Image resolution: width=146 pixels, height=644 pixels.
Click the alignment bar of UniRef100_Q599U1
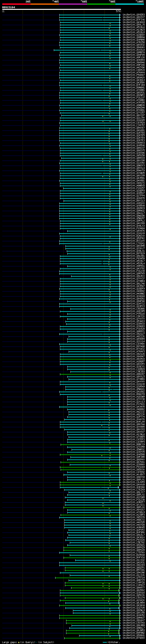coord(100,636)
